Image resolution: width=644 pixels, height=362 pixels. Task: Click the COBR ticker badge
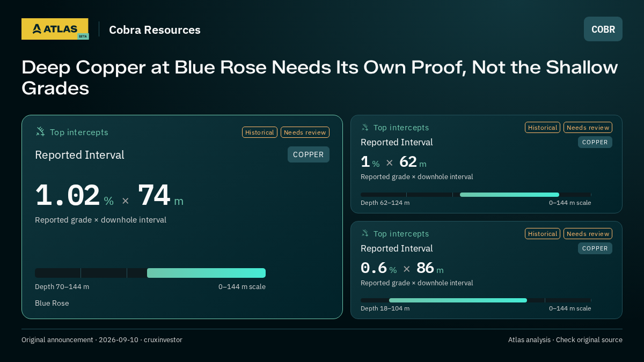[x=603, y=29]
